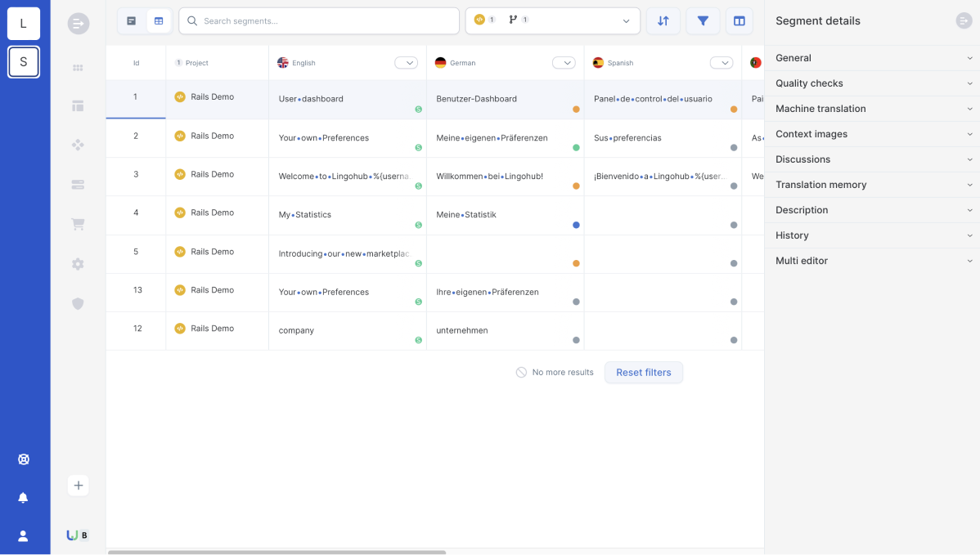This screenshot has width=980, height=555.
Task: Click the Rails Demo project cell in row 12
Action: tap(218, 331)
